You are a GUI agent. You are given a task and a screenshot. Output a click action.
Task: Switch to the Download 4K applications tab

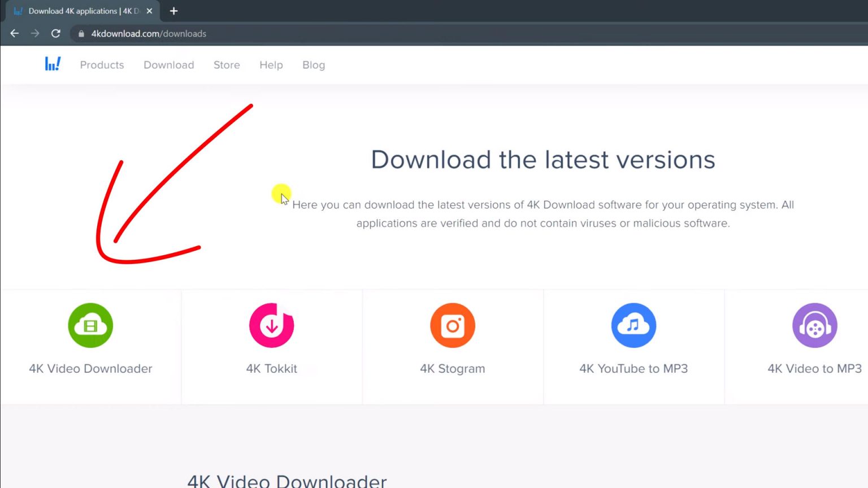click(x=79, y=11)
